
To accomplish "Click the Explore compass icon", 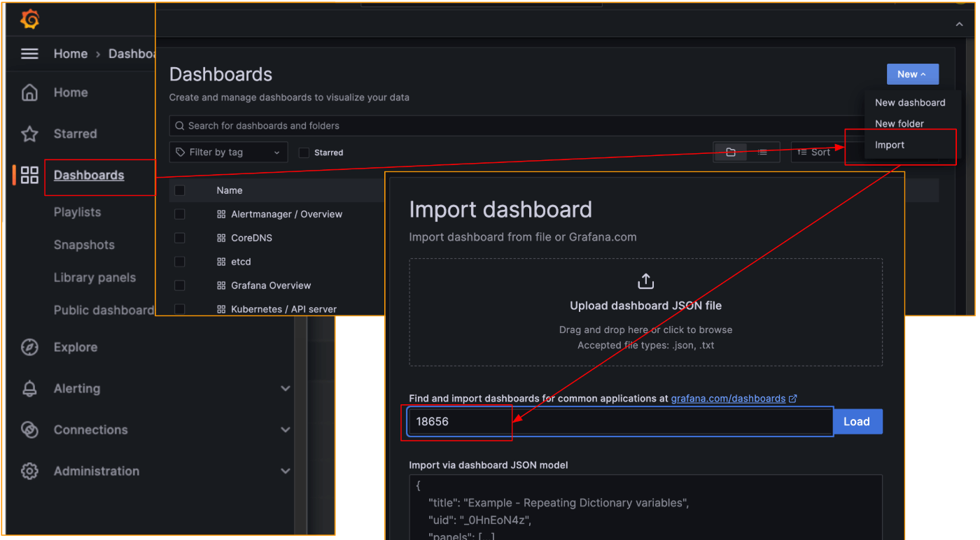I will [x=29, y=347].
